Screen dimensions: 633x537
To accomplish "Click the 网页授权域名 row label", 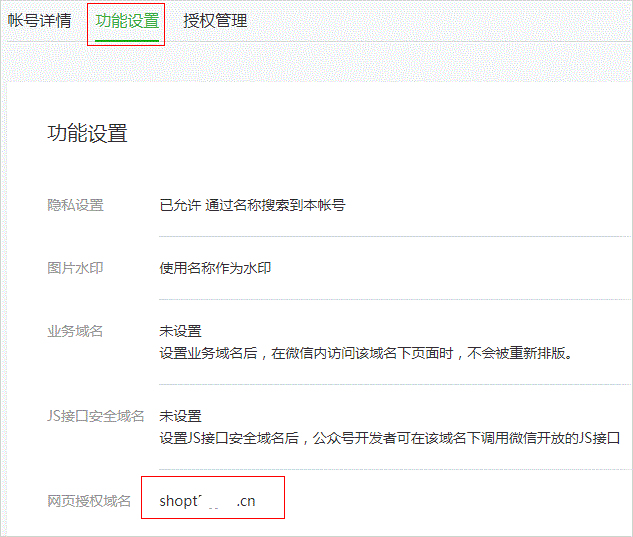I will coord(89,501).
